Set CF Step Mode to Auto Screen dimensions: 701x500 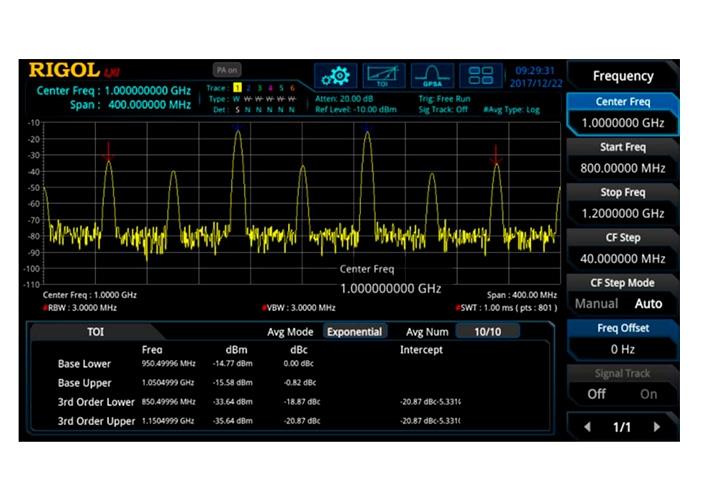(x=649, y=303)
